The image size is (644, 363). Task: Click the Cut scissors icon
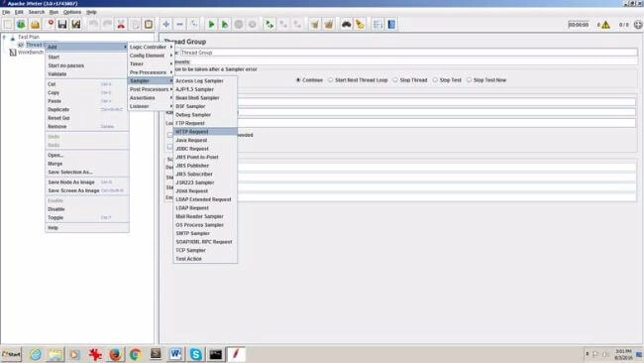pyautogui.click(x=121, y=24)
